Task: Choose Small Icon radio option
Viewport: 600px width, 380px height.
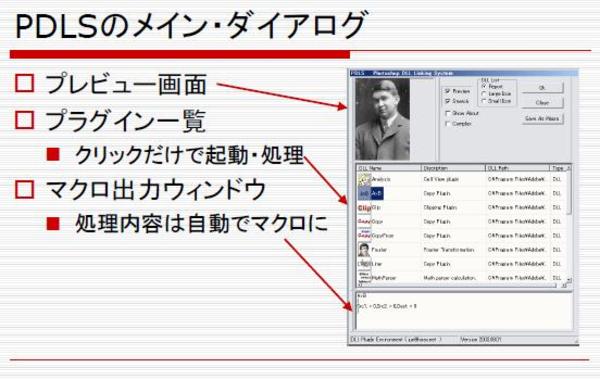Action: click(x=484, y=101)
